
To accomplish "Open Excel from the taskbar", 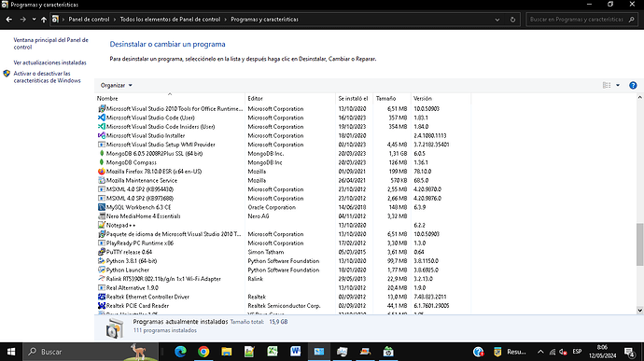I will coord(273,352).
